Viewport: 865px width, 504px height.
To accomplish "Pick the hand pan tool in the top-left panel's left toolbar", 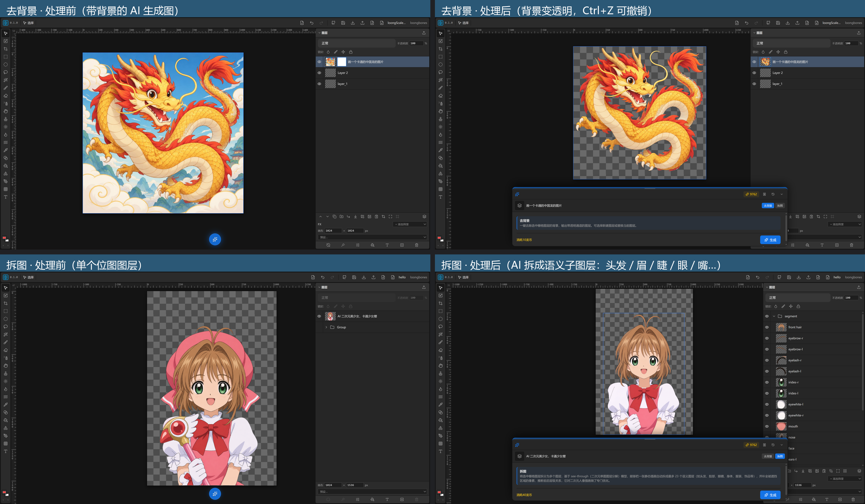I will (x=5, y=111).
